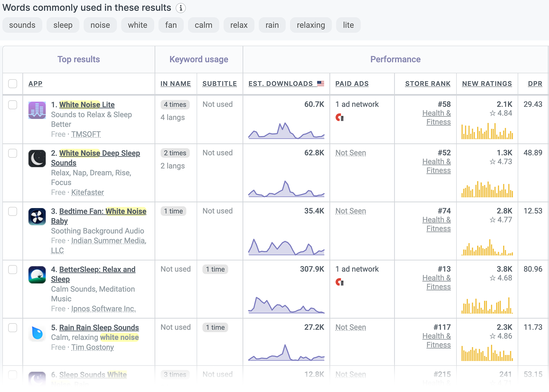Check the BetterSleep row checkbox
The width and height of the screenshot is (549, 392).
13,269
